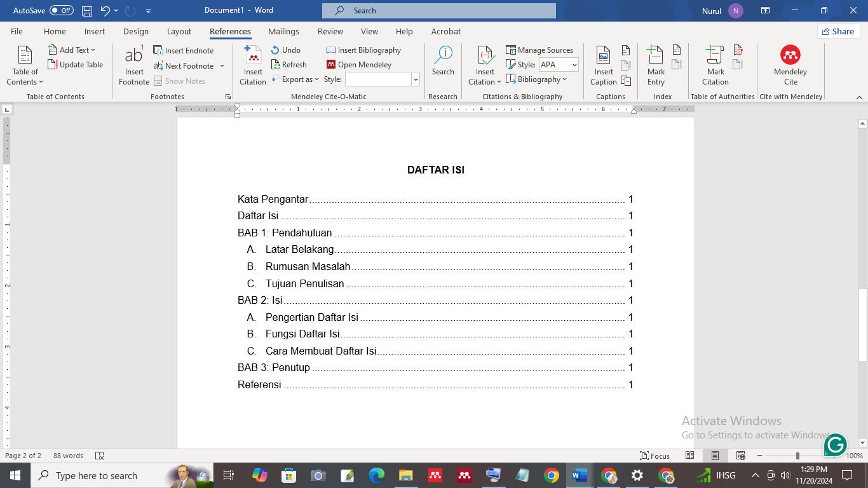This screenshot has width=868, height=488.
Task: Click the 100% zoom level
Action: [x=854, y=456]
